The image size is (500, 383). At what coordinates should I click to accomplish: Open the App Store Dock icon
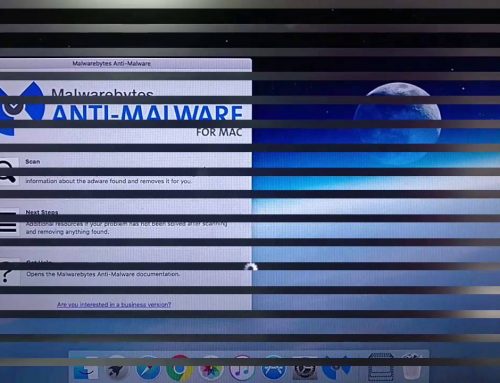click(273, 368)
